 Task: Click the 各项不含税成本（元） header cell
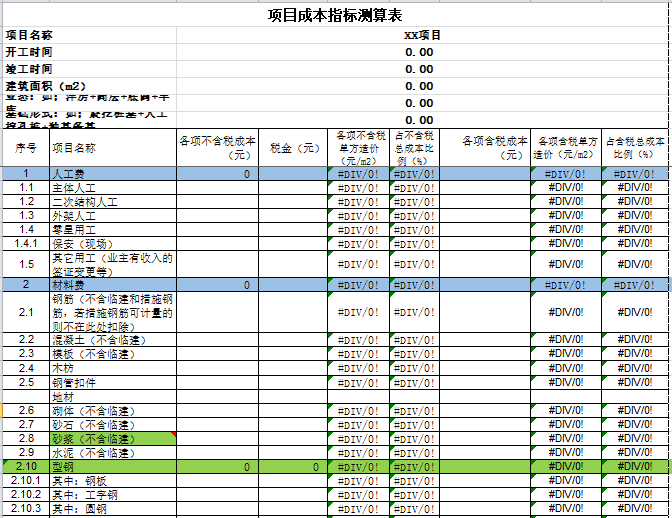[217, 148]
